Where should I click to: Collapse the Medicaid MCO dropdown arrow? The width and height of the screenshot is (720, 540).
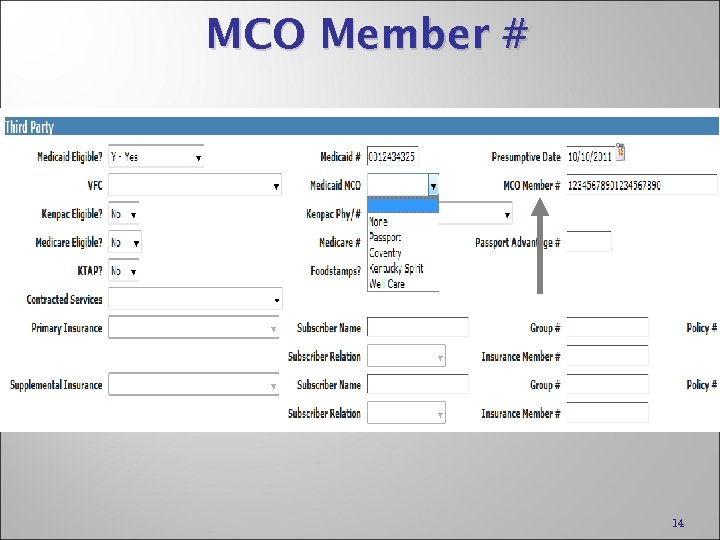click(x=433, y=186)
